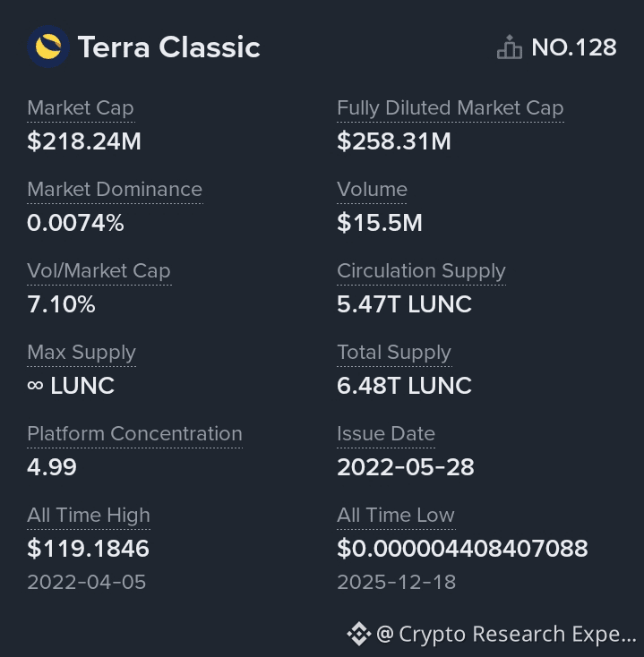The height and width of the screenshot is (657, 644).
Task: Tap the Platform Concentration label
Action: click(134, 434)
